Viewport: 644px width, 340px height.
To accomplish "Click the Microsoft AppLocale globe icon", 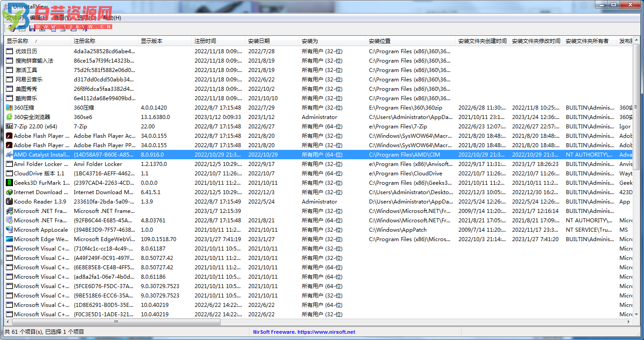I will (x=9, y=229).
